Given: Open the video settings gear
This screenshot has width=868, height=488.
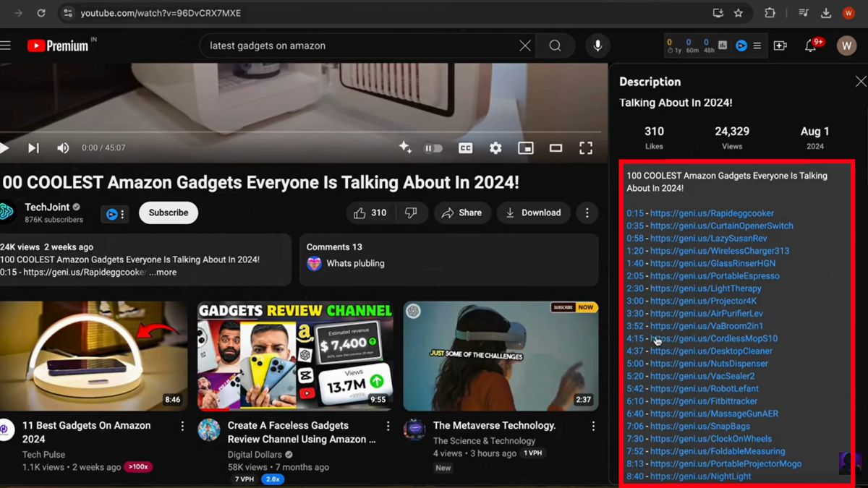Looking at the screenshot, I should (495, 147).
